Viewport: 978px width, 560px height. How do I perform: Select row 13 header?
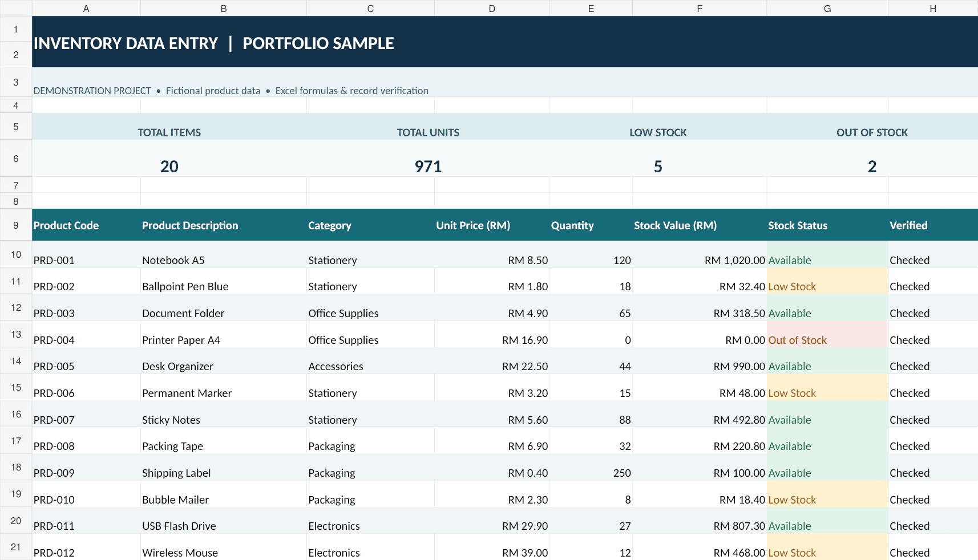tap(16, 334)
